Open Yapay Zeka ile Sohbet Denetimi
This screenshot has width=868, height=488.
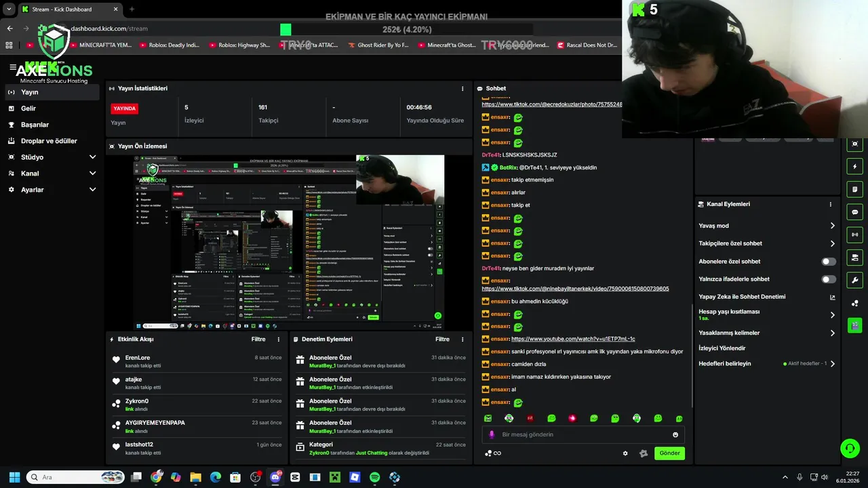pyautogui.click(x=767, y=297)
